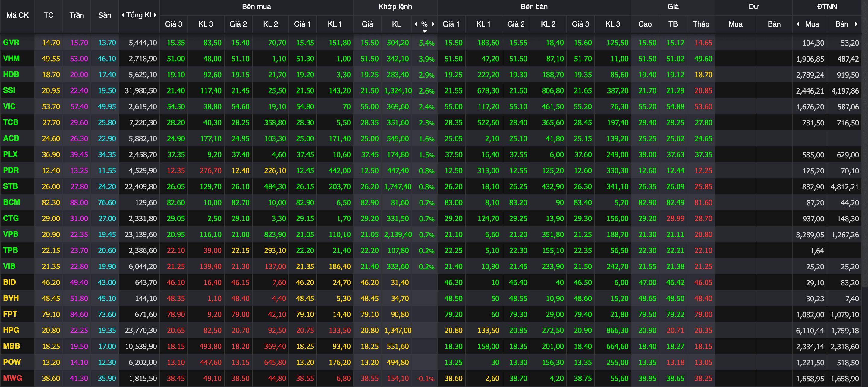
Task: Open the VIC stock symbol
Action: point(9,106)
